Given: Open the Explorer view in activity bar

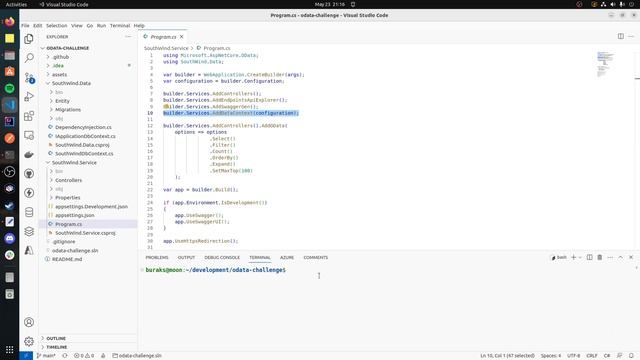Looking at the screenshot, I should tap(29, 39).
